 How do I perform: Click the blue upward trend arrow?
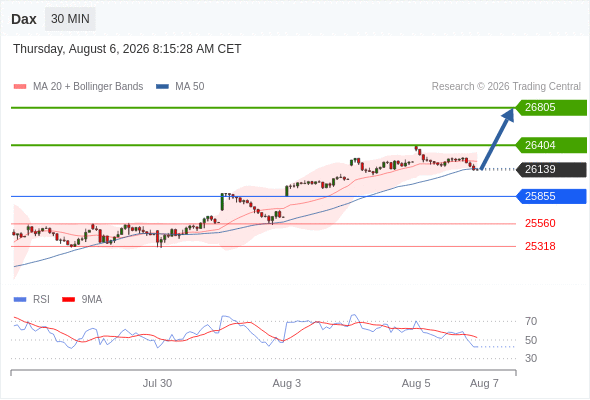point(497,139)
